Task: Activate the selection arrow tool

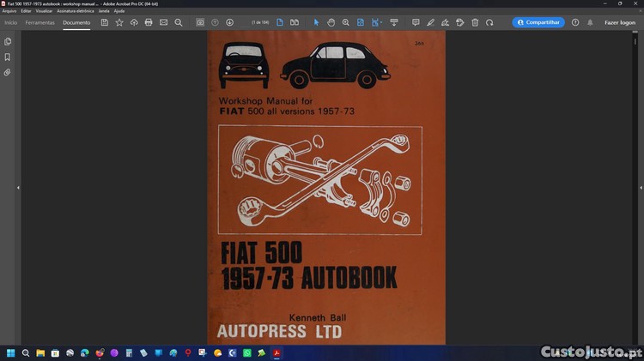Action: (x=316, y=22)
